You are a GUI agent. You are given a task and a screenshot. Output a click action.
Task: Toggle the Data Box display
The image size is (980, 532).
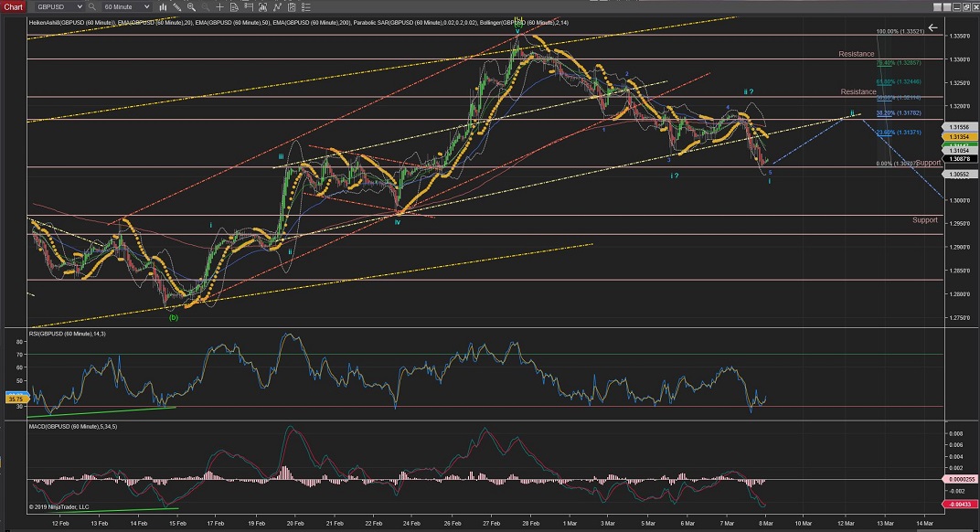pyautogui.click(x=234, y=6)
